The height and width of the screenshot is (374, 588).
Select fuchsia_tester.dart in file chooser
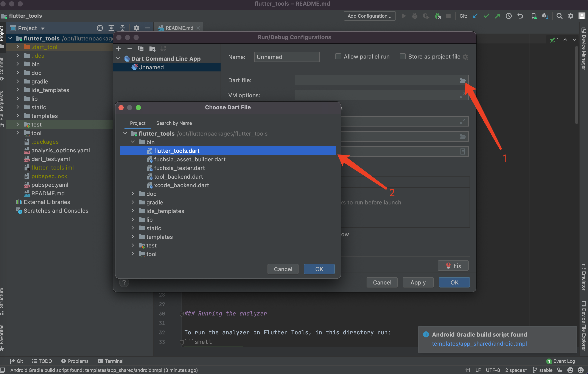point(179,168)
